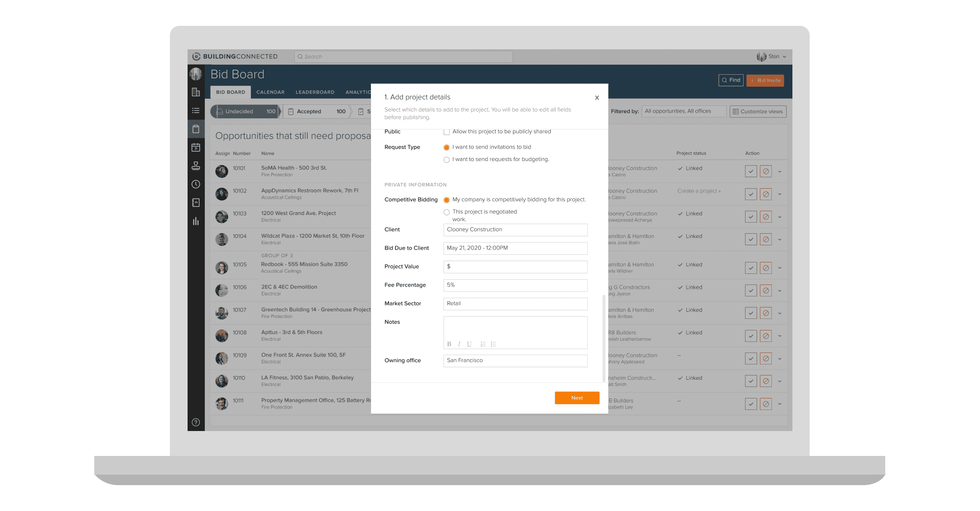980x511 pixels.
Task: Select the clipboard Bid Board sidebar icon
Action: coord(196,129)
